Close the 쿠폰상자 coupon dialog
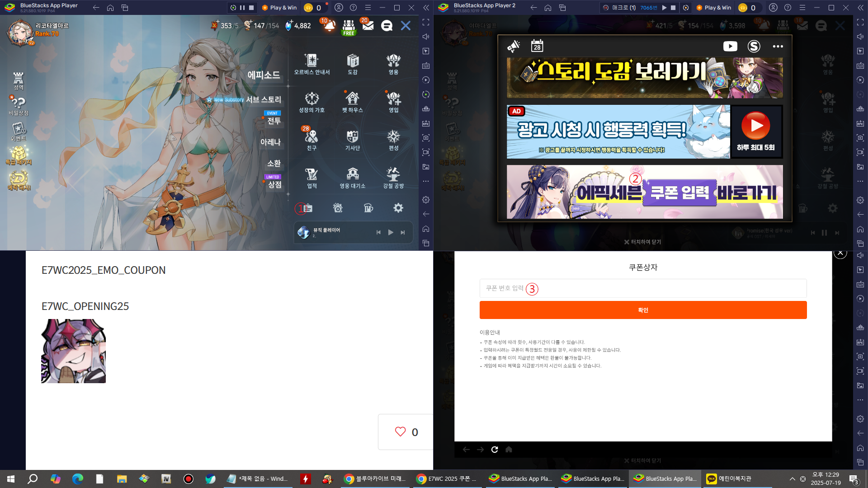868x488 pixels. click(840, 253)
